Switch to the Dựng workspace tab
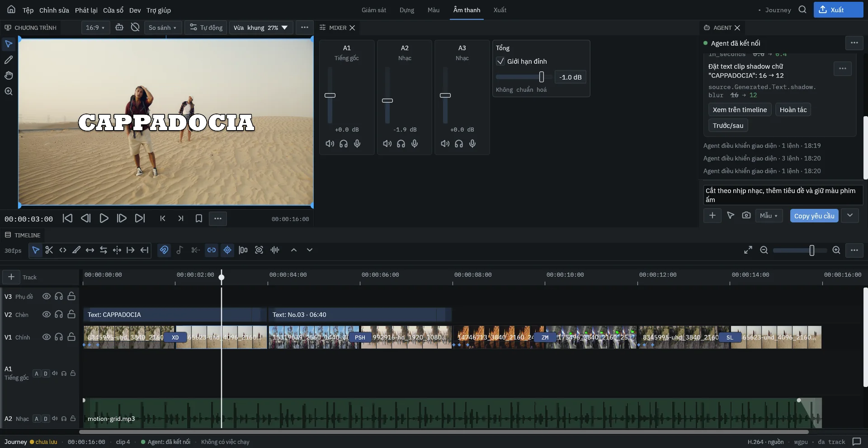Image resolution: width=868 pixels, height=448 pixels. coord(407,10)
